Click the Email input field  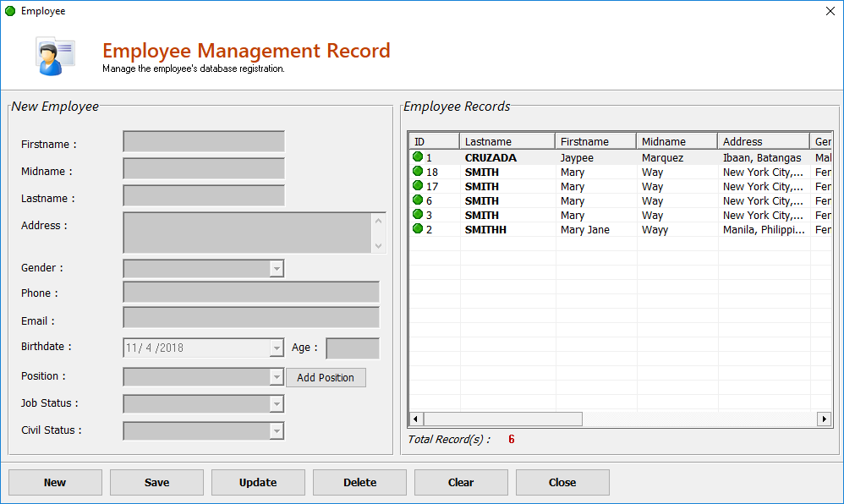coord(251,318)
